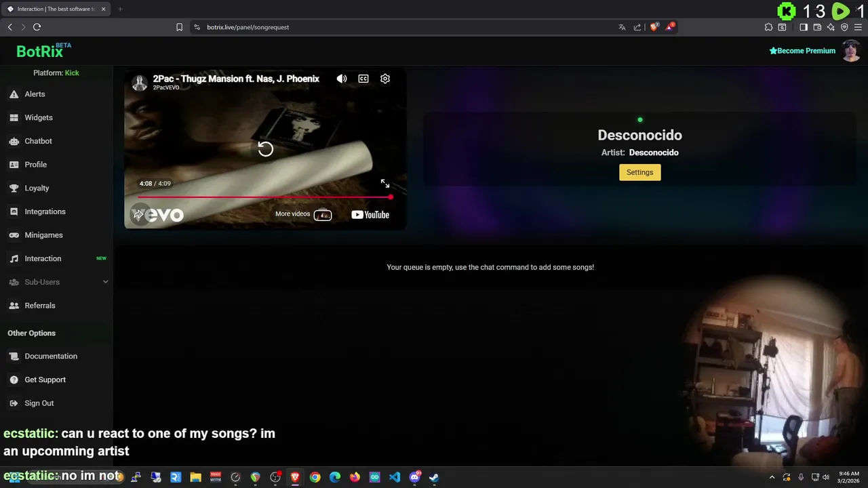Click the BotRix BETA logo
This screenshot has height=488, width=868.
(43, 51)
